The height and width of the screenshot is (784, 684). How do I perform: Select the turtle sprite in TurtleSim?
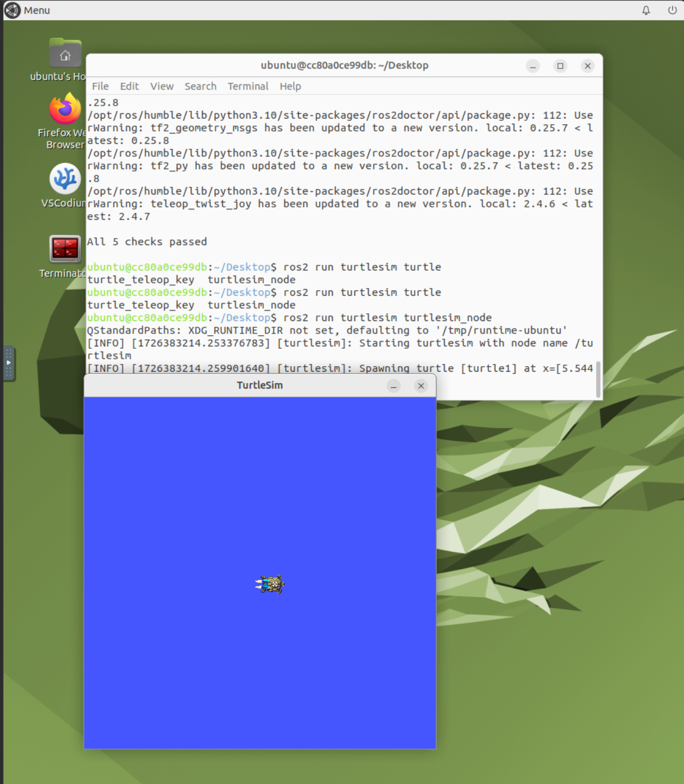(271, 584)
